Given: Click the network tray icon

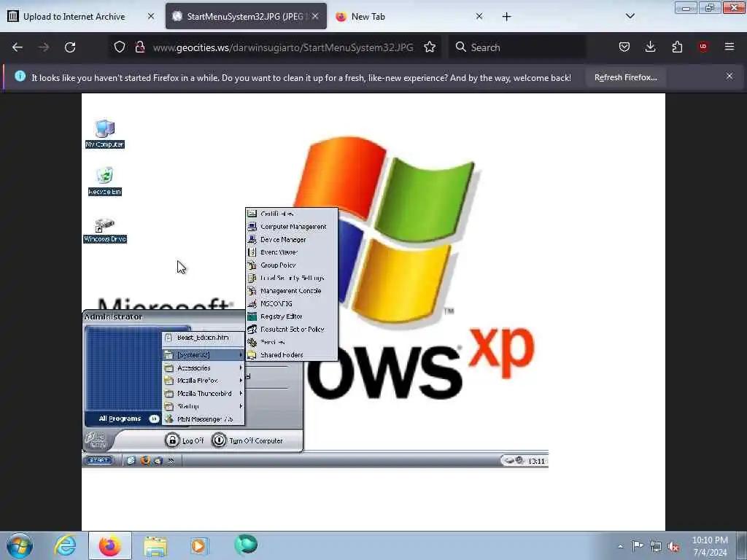Looking at the screenshot, I should click(x=656, y=547).
